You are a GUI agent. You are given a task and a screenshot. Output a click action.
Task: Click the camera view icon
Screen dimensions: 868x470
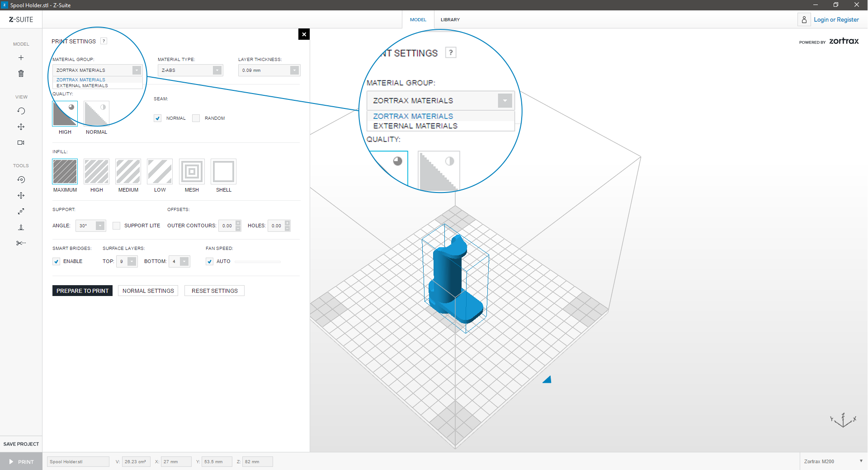(21, 143)
